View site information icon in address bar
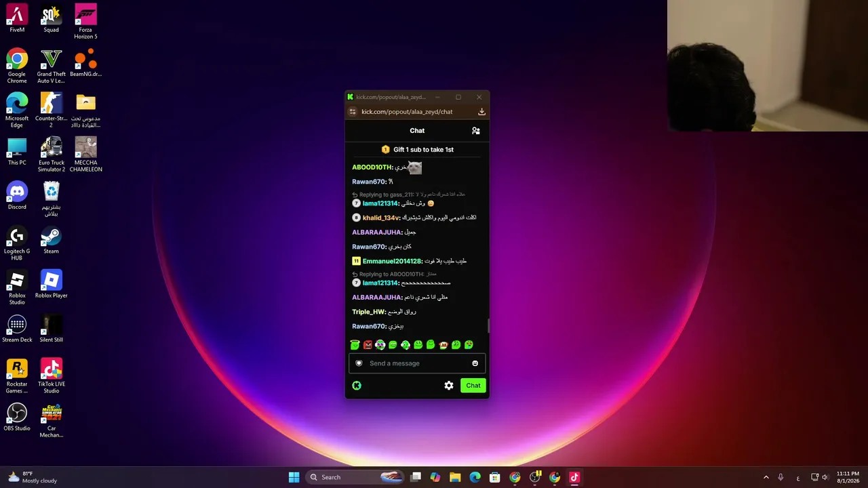Screen dimensions: 868x488 [353, 112]
